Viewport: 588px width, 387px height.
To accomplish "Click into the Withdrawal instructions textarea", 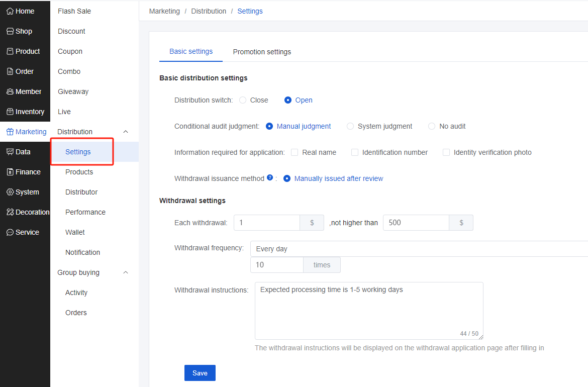I will point(369,311).
